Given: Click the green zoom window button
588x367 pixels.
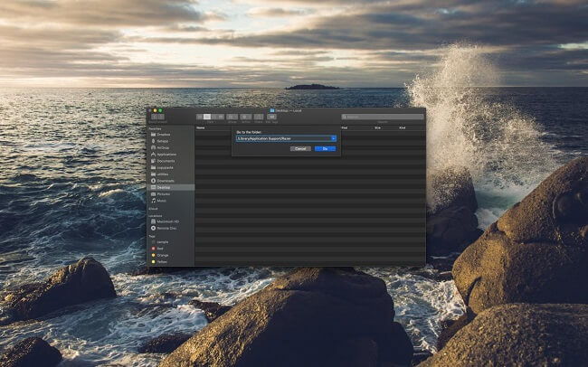Looking at the screenshot, I should tap(160, 110).
